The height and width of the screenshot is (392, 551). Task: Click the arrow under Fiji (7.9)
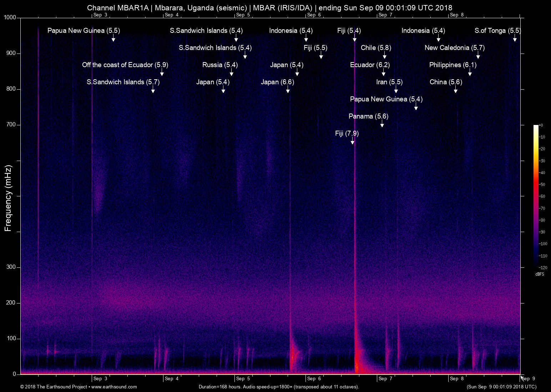pos(353,141)
